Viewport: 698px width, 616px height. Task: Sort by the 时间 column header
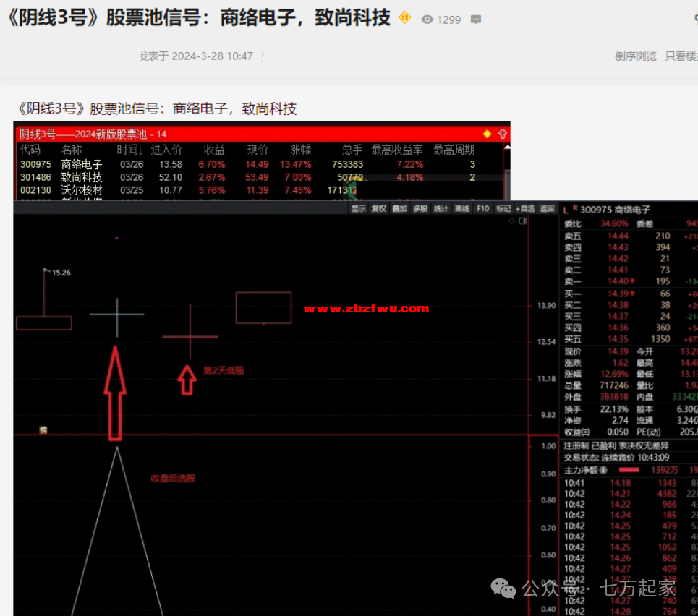[129, 150]
